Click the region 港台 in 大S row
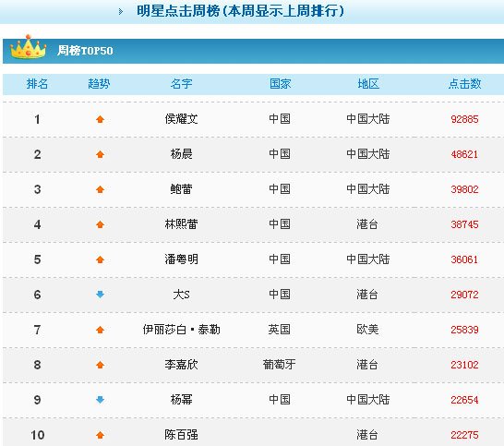Screen dimensions: 504x446 (x=367, y=295)
